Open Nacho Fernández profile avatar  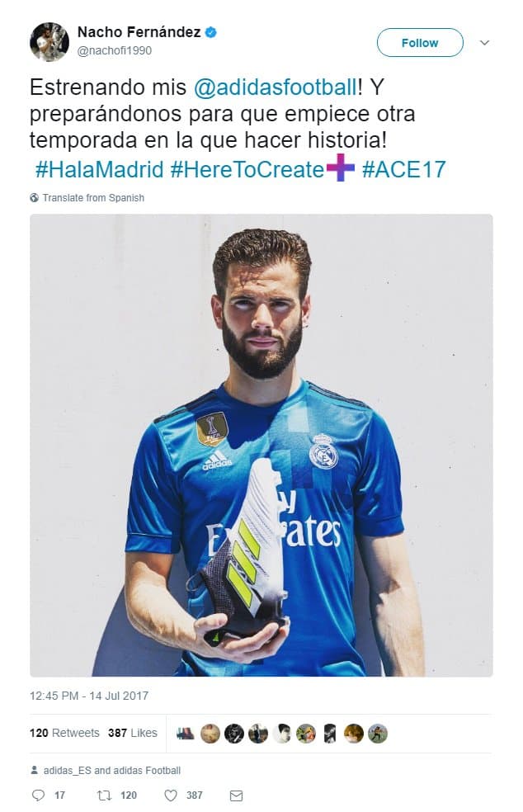click(x=49, y=42)
